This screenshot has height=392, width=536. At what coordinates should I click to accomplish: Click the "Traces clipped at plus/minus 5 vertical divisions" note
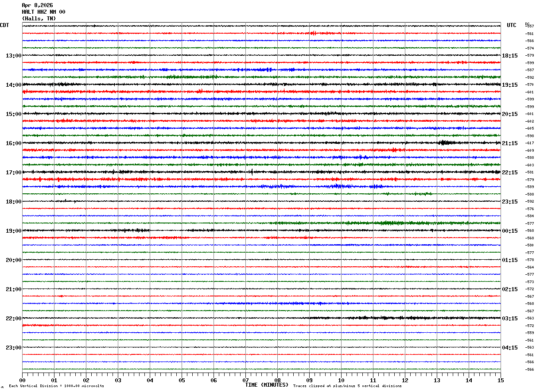pyautogui.click(x=347, y=386)
